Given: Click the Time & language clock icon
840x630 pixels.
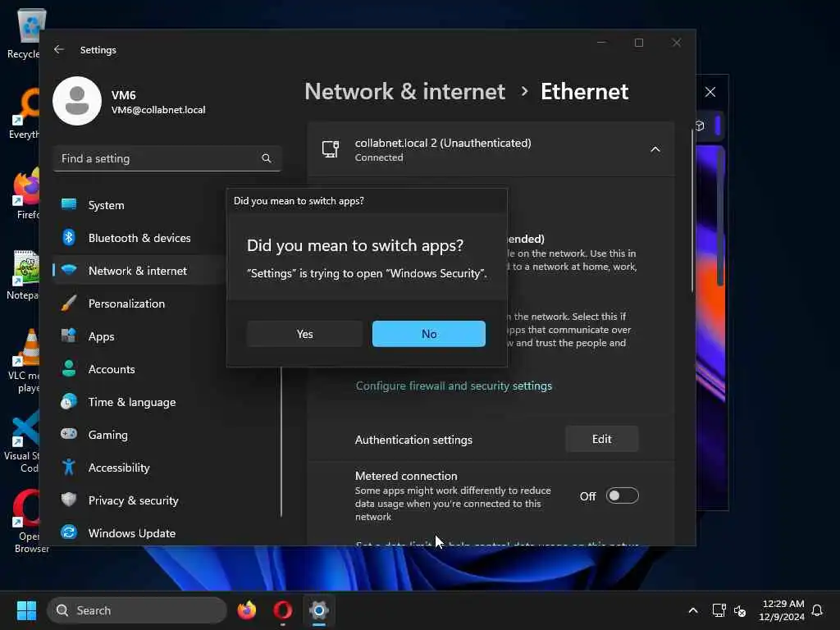Looking at the screenshot, I should click(69, 401).
